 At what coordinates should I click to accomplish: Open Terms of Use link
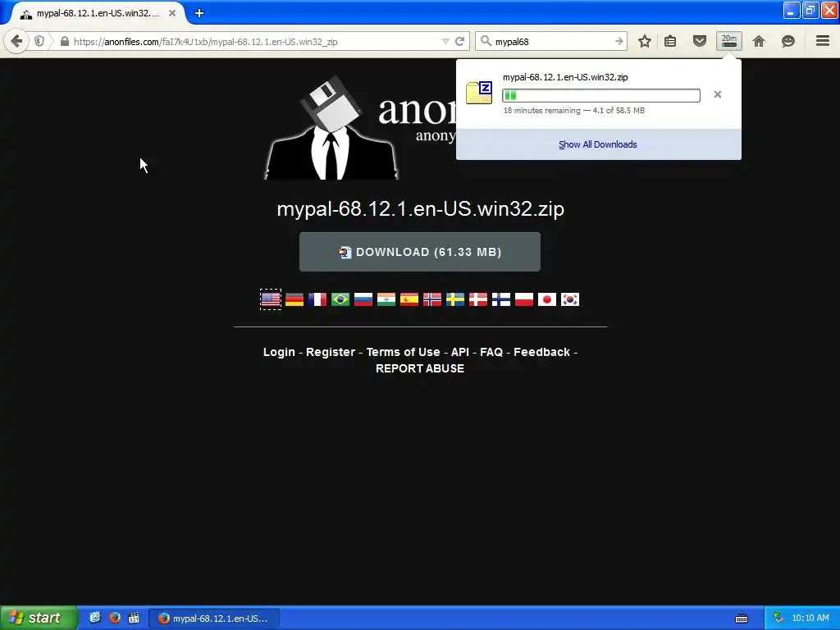click(404, 352)
